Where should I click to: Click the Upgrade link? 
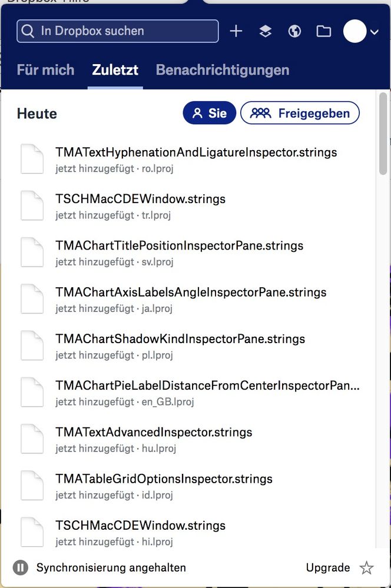coord(328,568)
